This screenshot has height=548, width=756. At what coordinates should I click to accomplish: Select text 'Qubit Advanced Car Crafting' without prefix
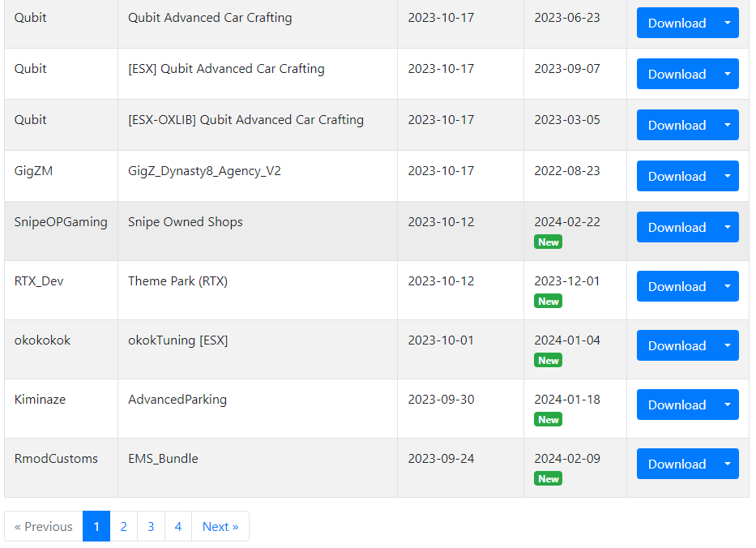coord(210,18)
